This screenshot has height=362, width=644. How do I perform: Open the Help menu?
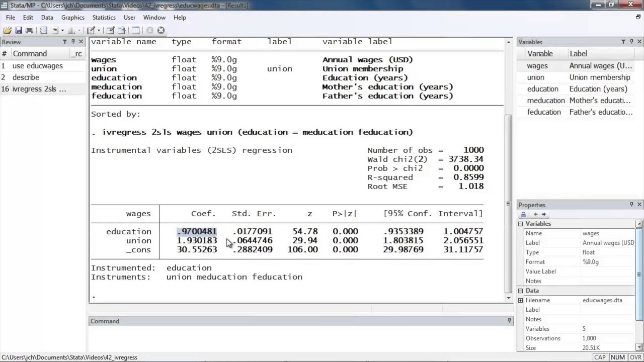[x=180, y=17]
